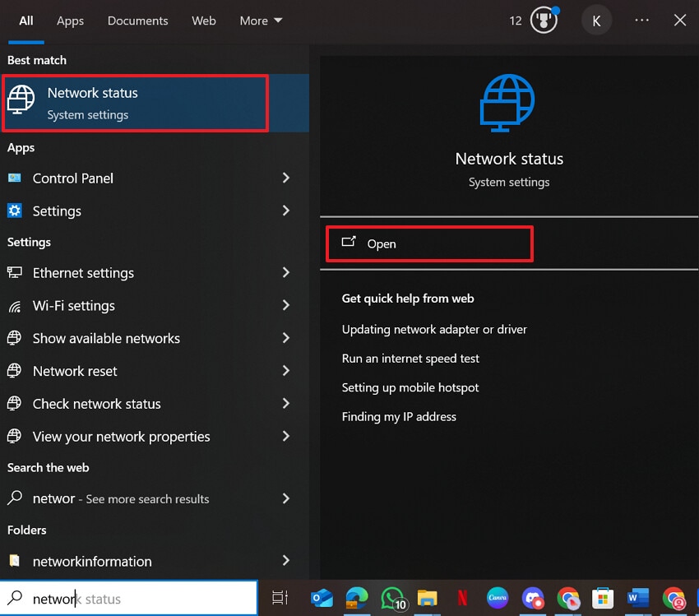Open Outlook from the taskbar
Viewport: 699px width, 616px height.
321,599
